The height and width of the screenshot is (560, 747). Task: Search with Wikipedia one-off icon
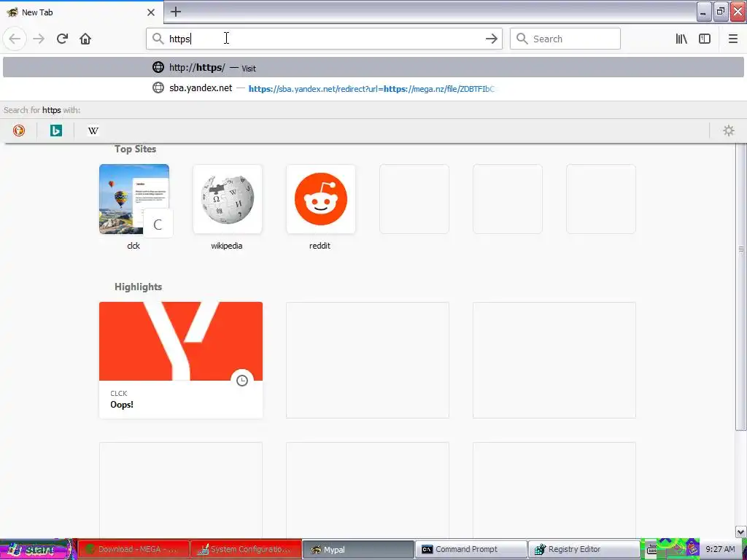click(x=93, y=131)
